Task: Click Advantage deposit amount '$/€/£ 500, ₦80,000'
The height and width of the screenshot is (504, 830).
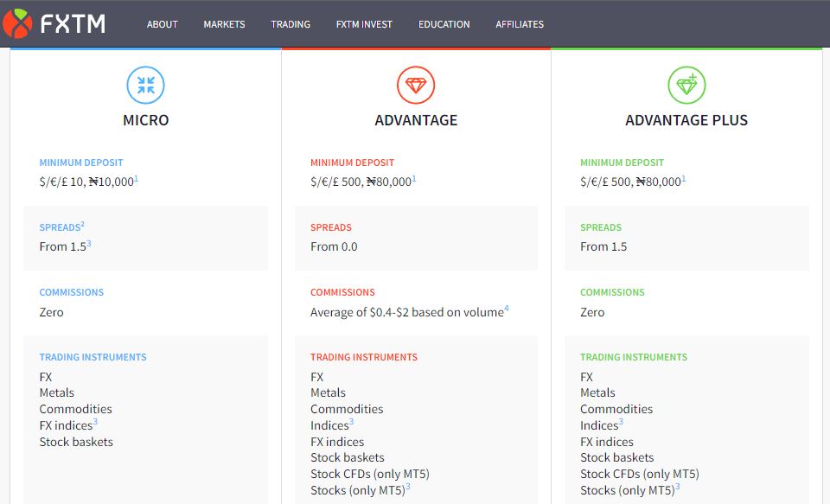Action: (361, 182)
